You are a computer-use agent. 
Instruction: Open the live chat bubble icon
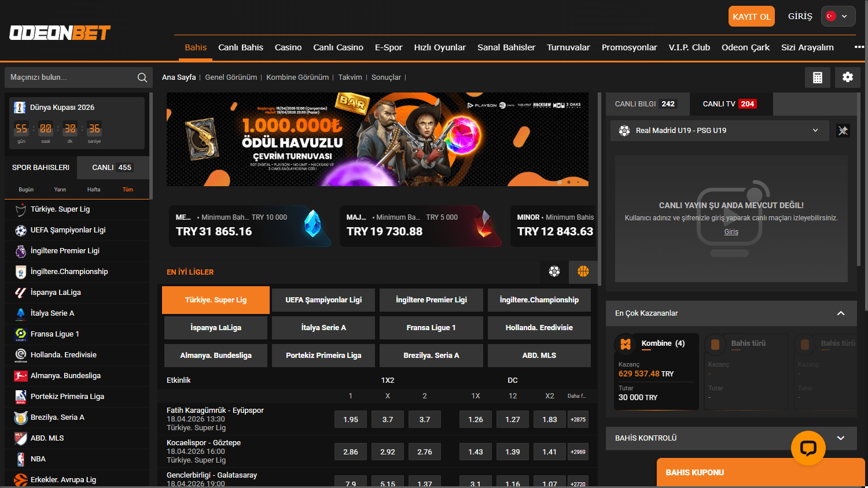pos(808,448)
